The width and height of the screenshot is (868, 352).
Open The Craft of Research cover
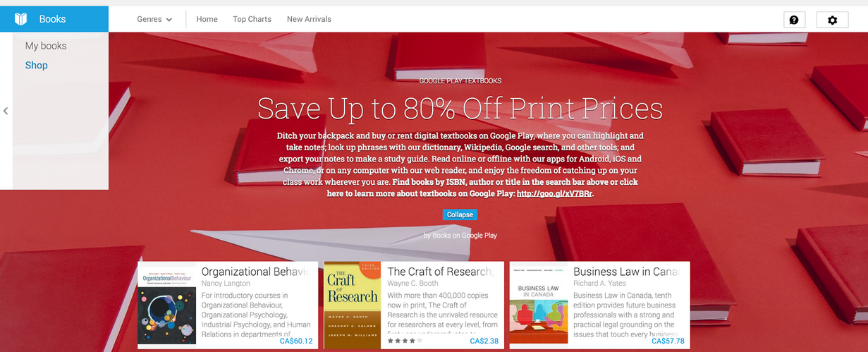353,305
